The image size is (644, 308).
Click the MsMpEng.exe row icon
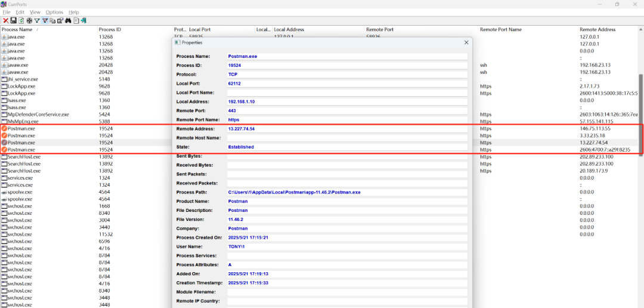click(4, 121)
